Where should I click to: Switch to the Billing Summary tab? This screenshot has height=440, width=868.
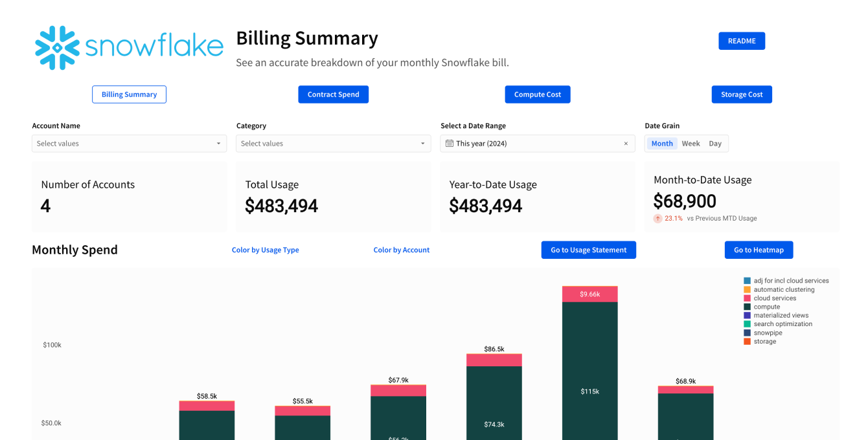[129, 94]
